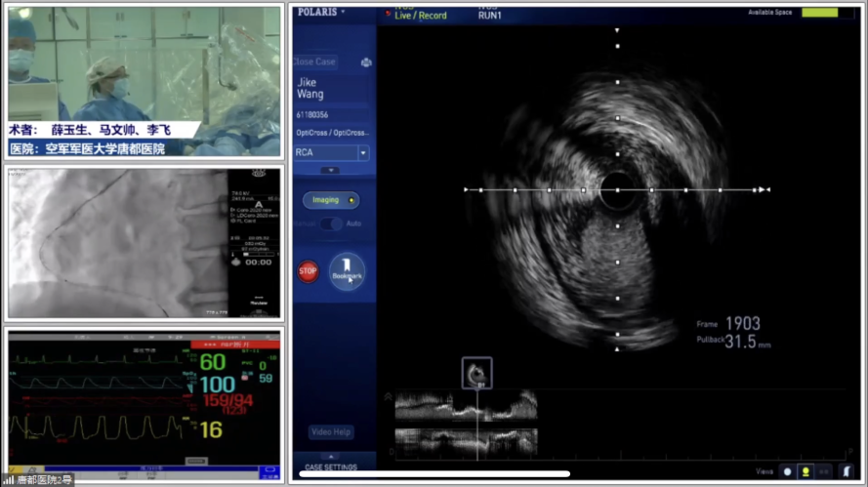Select the dual side-by-side view icon
The height and width of the screenshot is (487, 868).
(825, 471)
